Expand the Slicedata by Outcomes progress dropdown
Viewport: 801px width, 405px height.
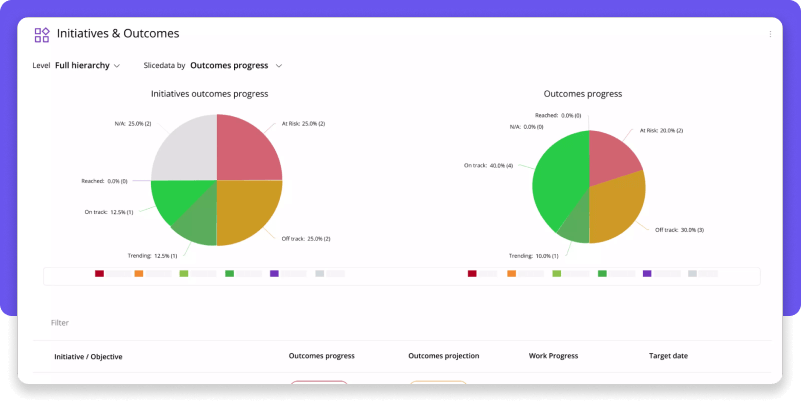click(x=236, y=66)
